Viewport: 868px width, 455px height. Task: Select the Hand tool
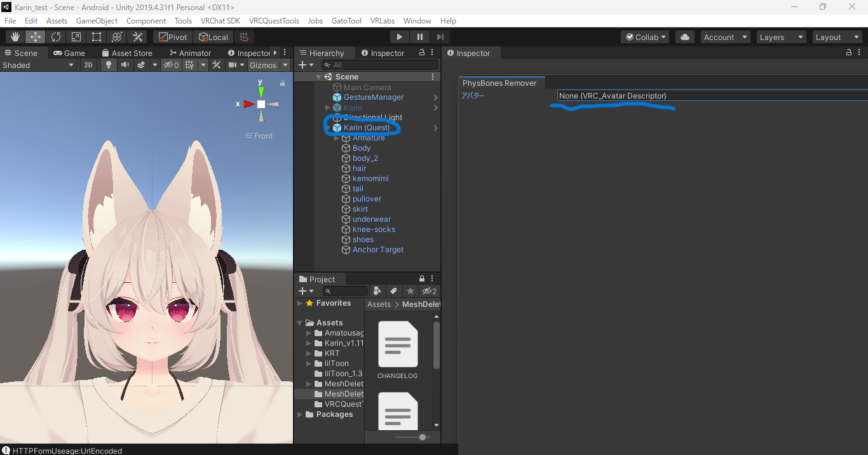pos(15,37)
